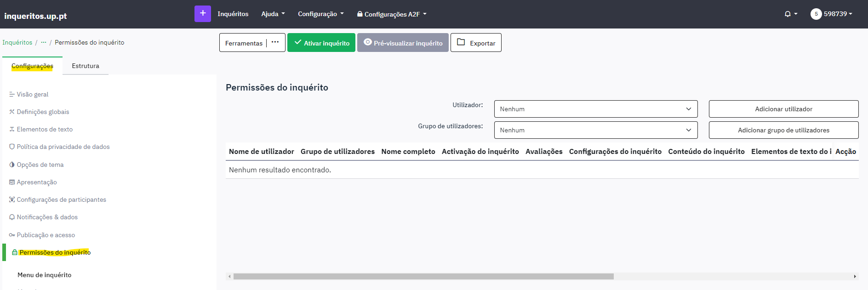This screenshot has width=868, height=290.
Task: Click the key icon for Publicação e acesso
Action: (12, 235)
